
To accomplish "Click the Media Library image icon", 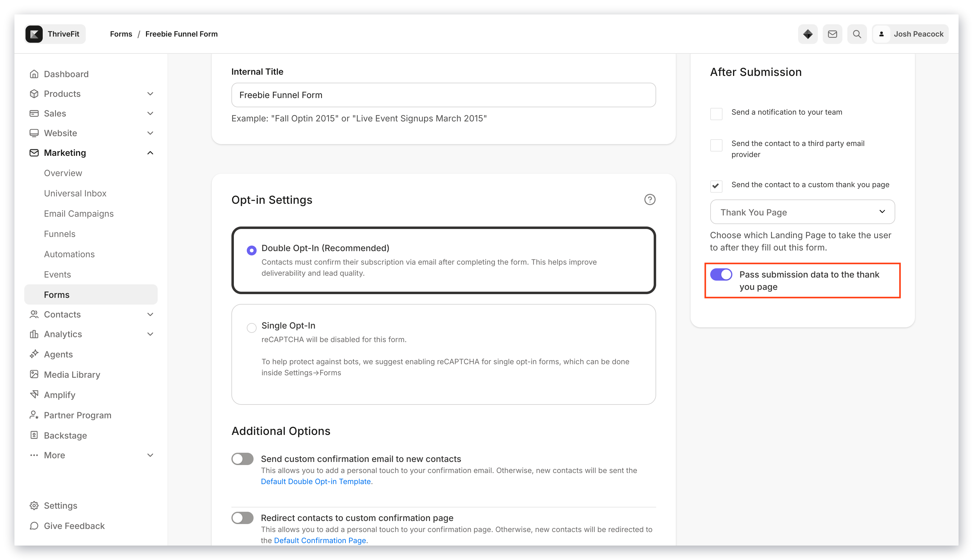I will (34, 374).
